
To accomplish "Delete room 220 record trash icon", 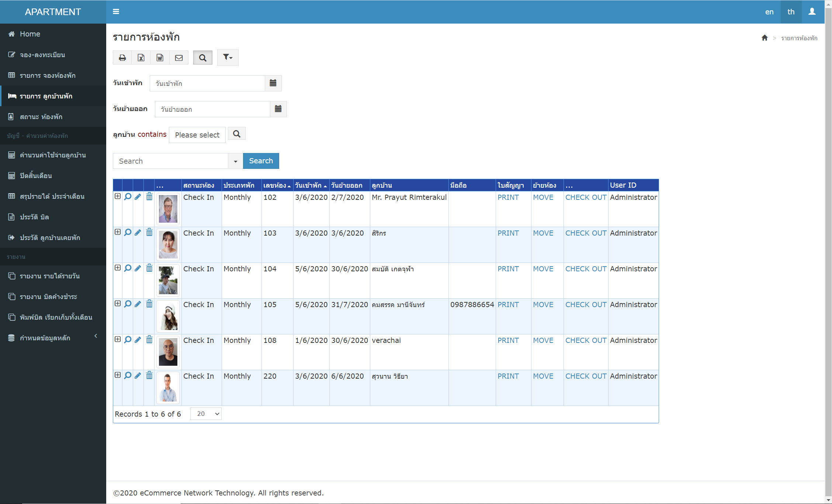I will point(149,375).
